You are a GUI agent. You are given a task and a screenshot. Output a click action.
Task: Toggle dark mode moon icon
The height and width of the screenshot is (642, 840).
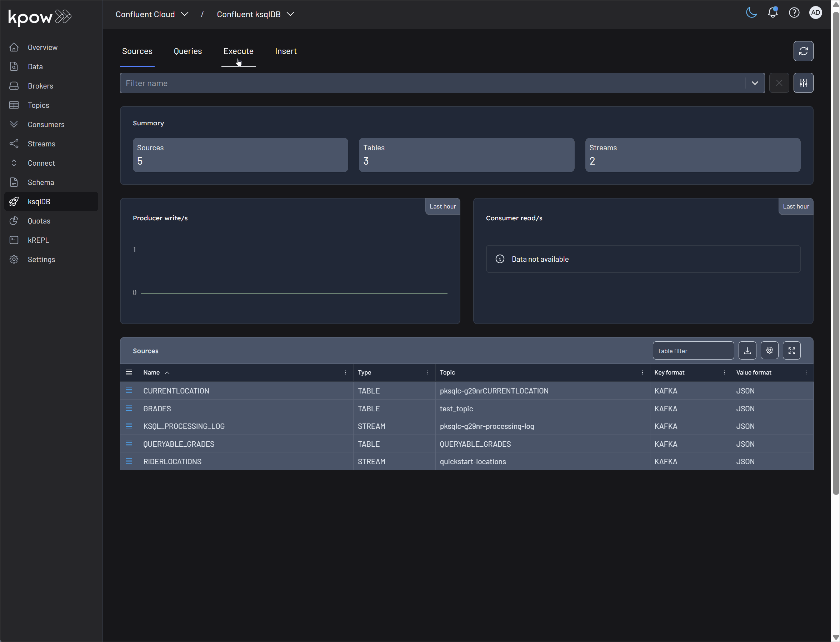pyautogui.click(x=751, y=12)
